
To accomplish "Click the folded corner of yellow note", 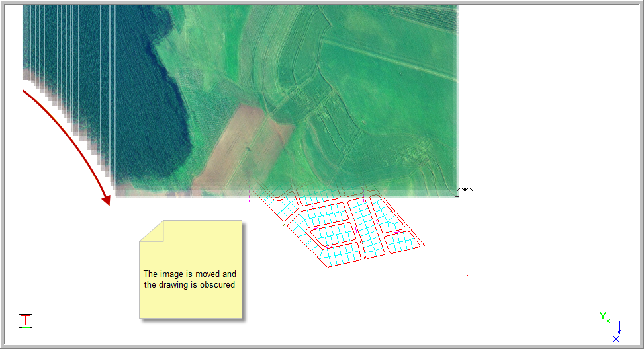I will tap(151, 232).
